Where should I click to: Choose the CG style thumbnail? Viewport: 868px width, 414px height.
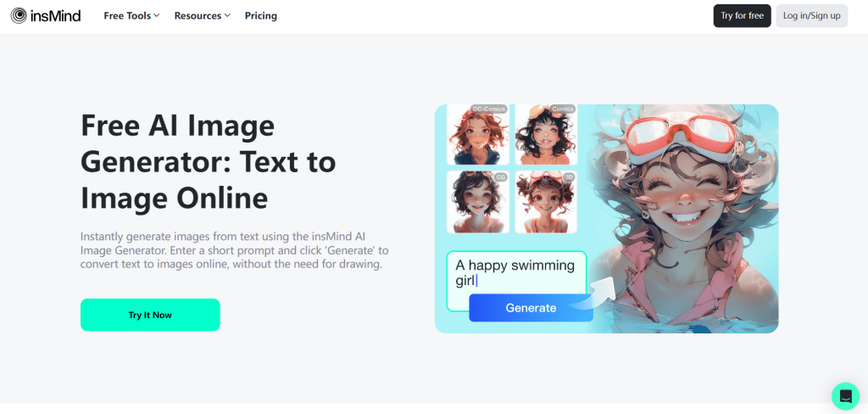pos(478,202)
